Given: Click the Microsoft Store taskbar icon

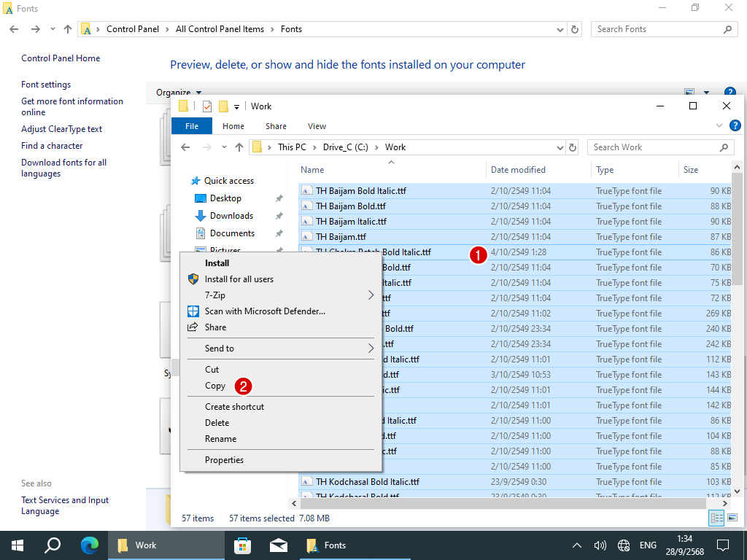Looking at the screenshot, I should (x=242, y=545).
